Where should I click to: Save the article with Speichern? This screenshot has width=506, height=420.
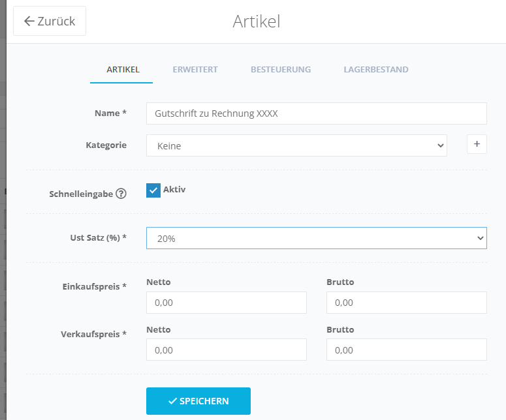click(198, 401)
